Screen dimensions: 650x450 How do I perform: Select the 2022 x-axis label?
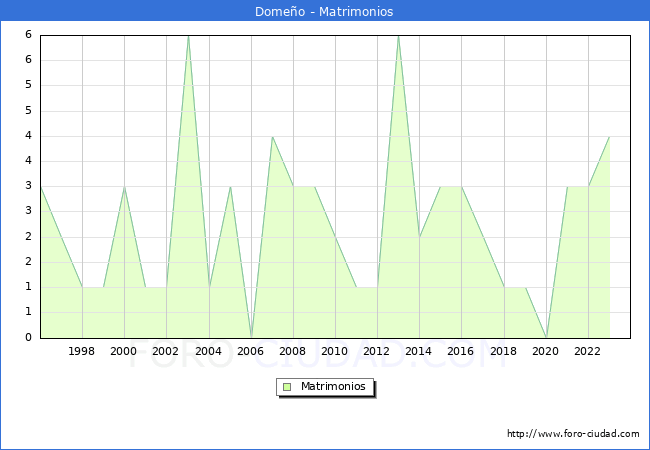588,351
